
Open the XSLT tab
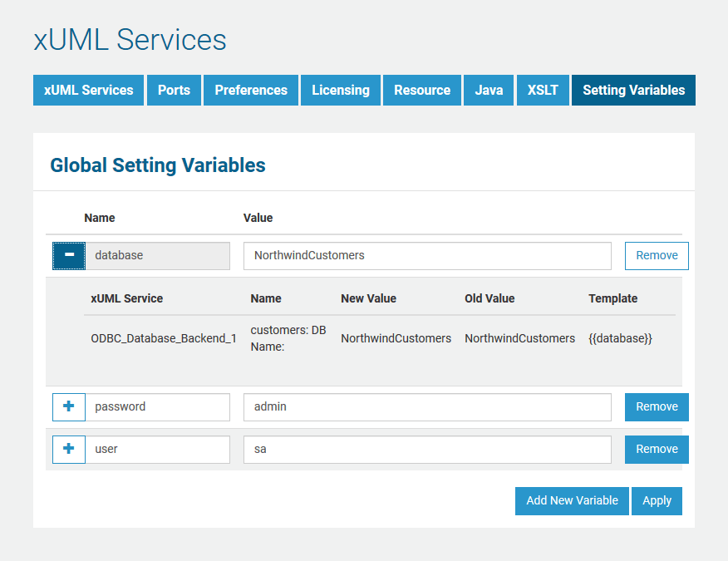(x=543, y=90)
